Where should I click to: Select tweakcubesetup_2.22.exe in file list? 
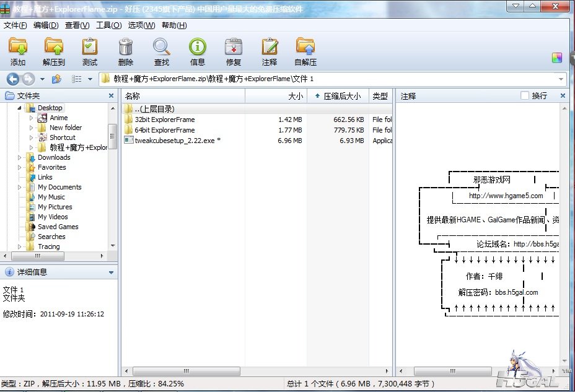[x=175, y=141]
